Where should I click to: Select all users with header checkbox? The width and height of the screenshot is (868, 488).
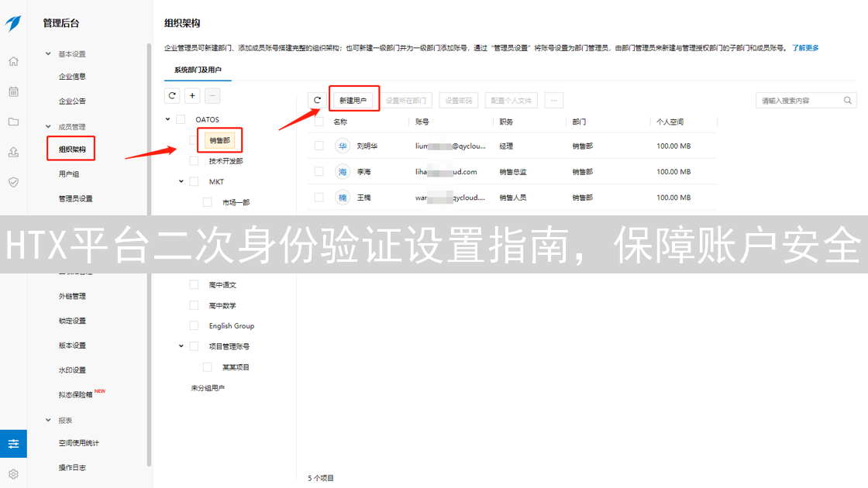point(319,122)
